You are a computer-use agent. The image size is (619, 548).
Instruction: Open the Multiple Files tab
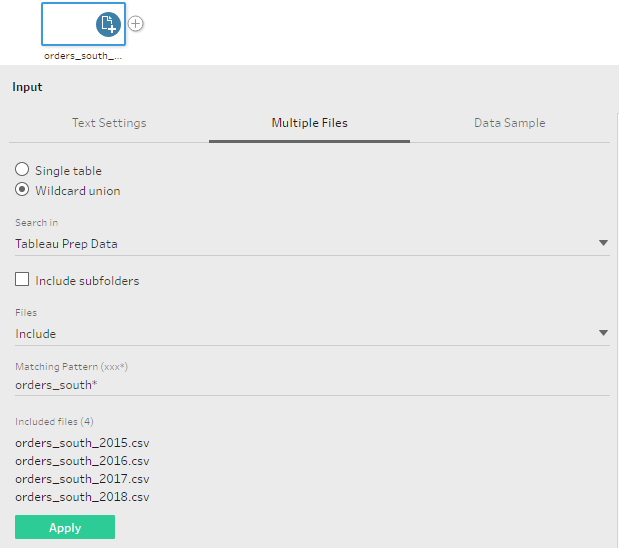coord(310,123)
